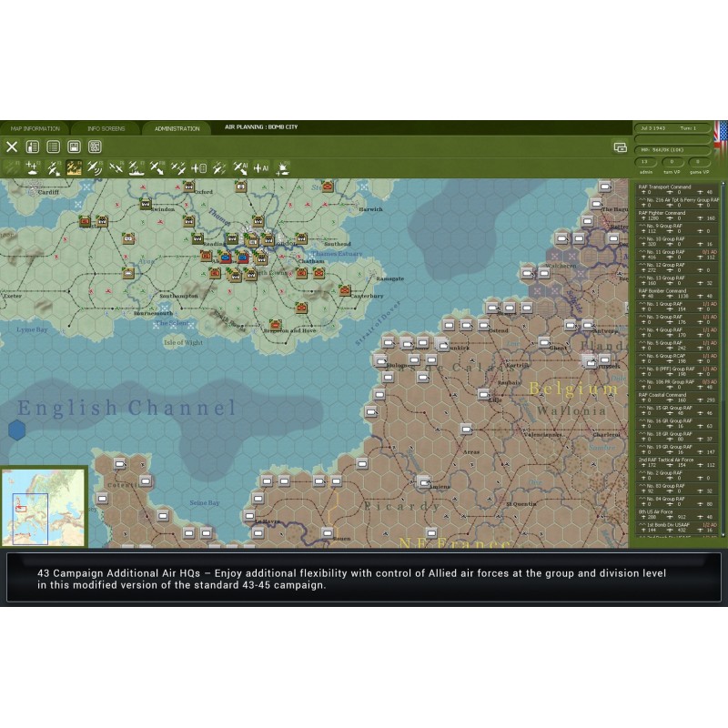Viewport: 728px width, 728px height.
Task: Click the AI air directive icon
Action: click(x=241, y=167)
